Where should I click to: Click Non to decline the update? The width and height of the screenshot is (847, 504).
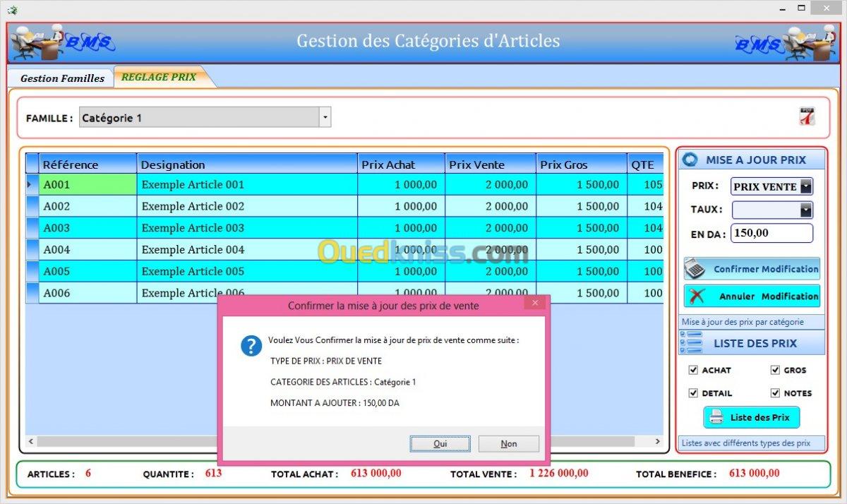tap(508, 443)
